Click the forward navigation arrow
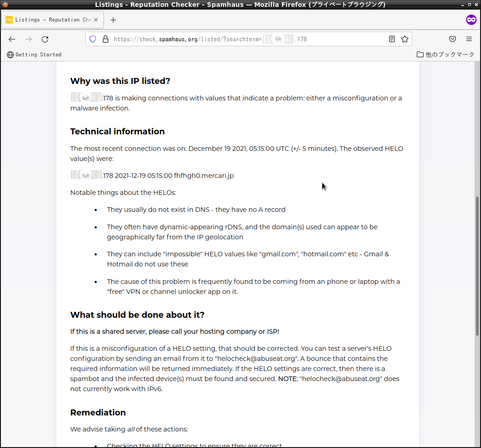The width and height of the screenshot is (481, 448). click(28, 39)
